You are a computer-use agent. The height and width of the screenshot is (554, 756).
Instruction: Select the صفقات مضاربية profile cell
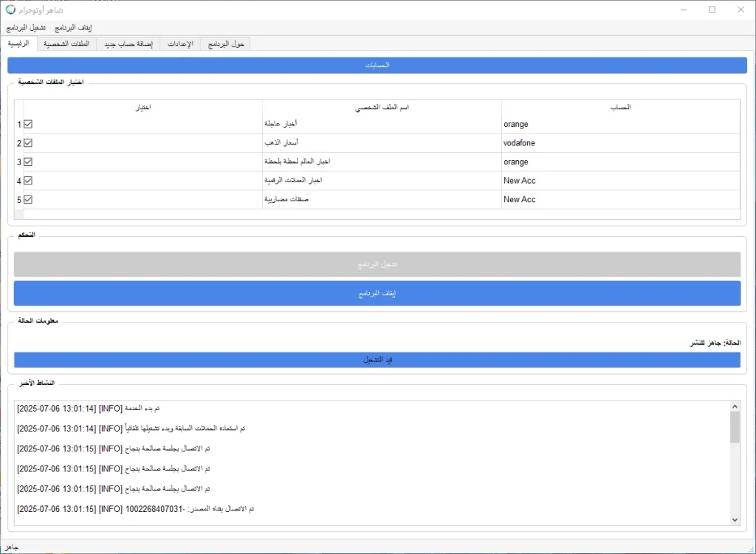[x=382, y=199]
